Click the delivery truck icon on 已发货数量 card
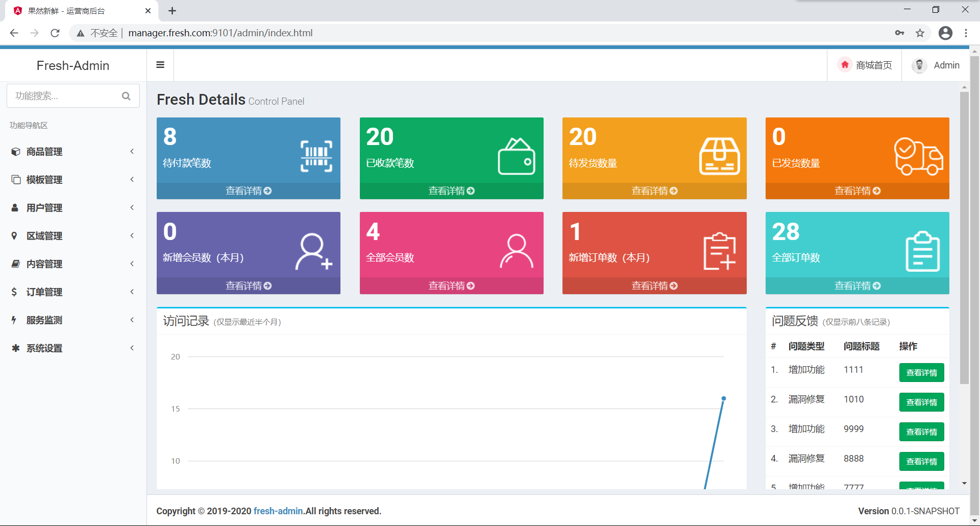 point(919,156)
